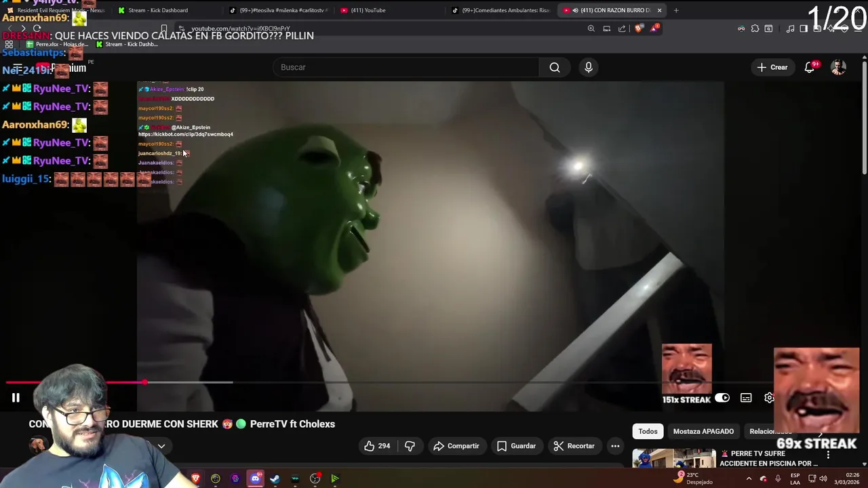The image size is (868, 488).
Task: Click the zoom magnifier in address bar
Action: [591, 28]
